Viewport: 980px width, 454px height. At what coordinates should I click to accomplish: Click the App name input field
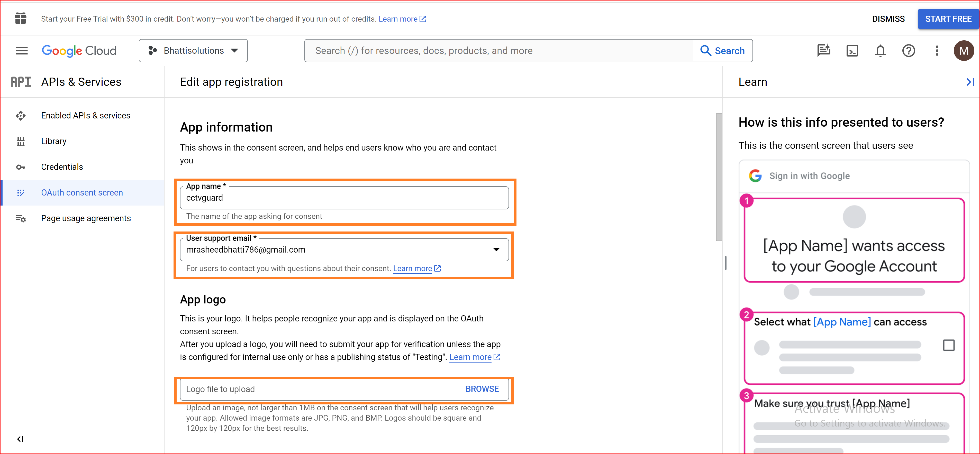click(344, 198)
